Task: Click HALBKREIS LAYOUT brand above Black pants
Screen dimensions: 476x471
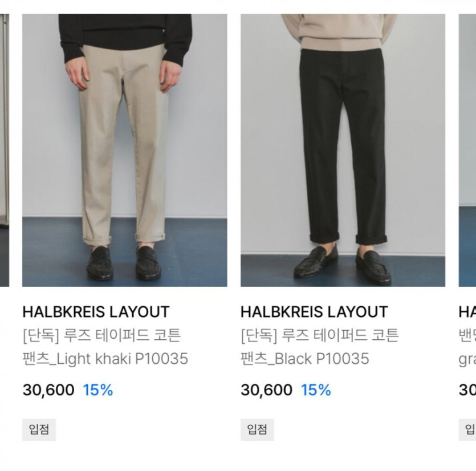Action: (314, 312)
